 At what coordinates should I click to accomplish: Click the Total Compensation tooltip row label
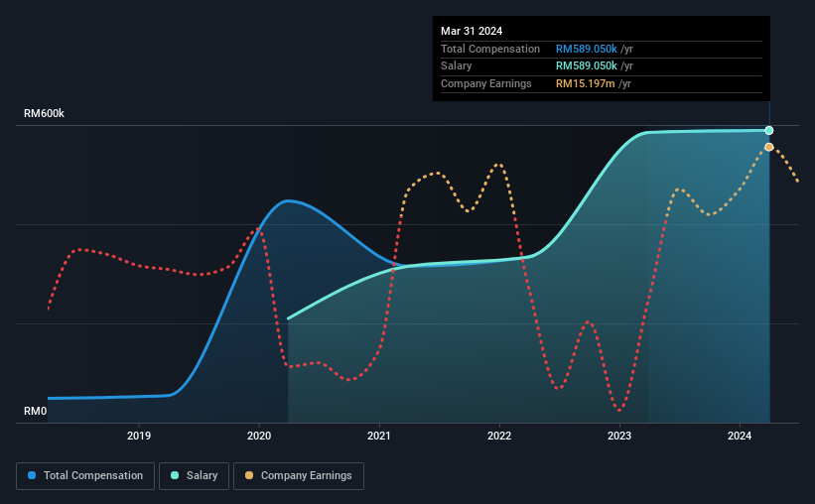pos(490,49)
